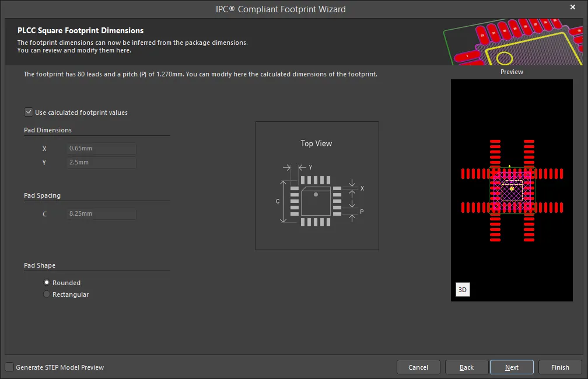The height and width of the screenshot is (379, 588).
Task: Click the '80 leads' pitch description text
Action: [x=200, y=74]
